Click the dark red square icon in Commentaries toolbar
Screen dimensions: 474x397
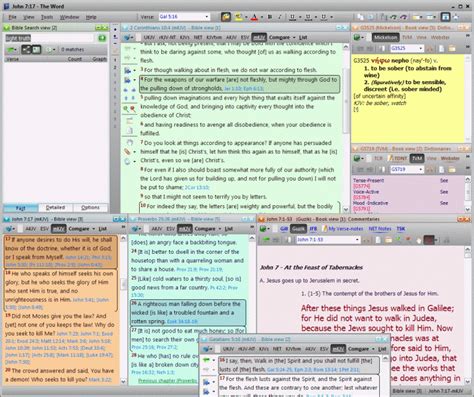(x=429, y=240)
